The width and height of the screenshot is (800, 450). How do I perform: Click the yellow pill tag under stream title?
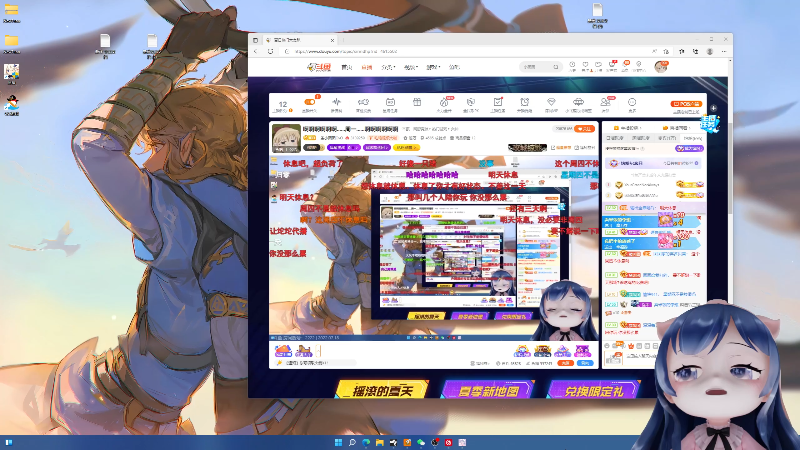[x=407, y=147]
